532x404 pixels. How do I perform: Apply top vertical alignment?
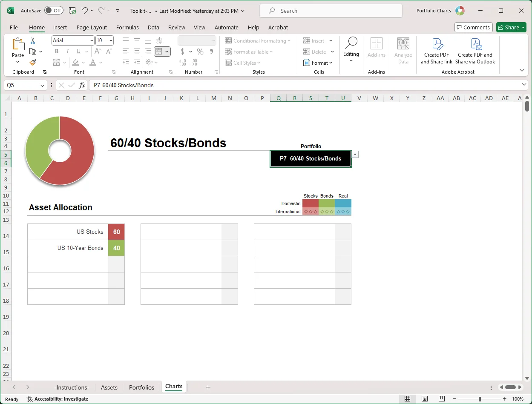[x=125, y=40]
